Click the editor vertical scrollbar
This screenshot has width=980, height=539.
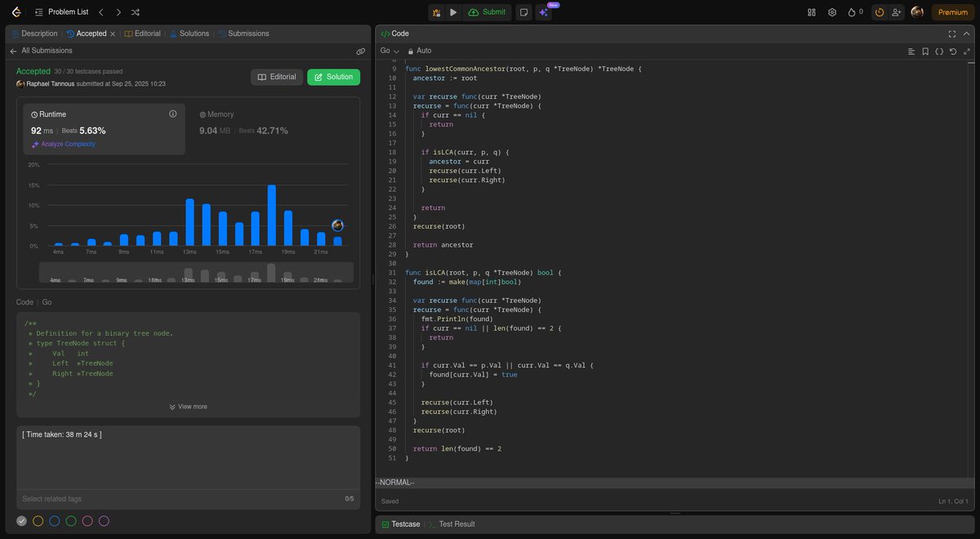pyautogui.click(x=972, y=269)
